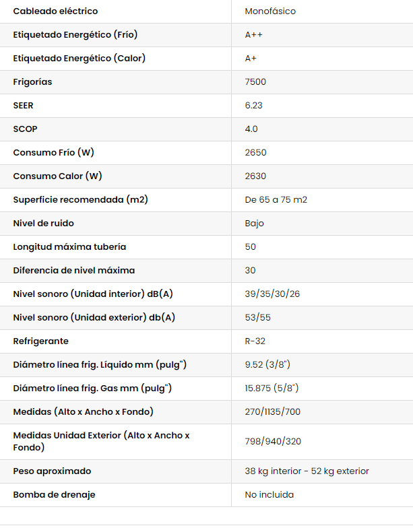Screen dimensions: 413x532
Task: Click the "No incluida" drain pump value
Action: 269,495
